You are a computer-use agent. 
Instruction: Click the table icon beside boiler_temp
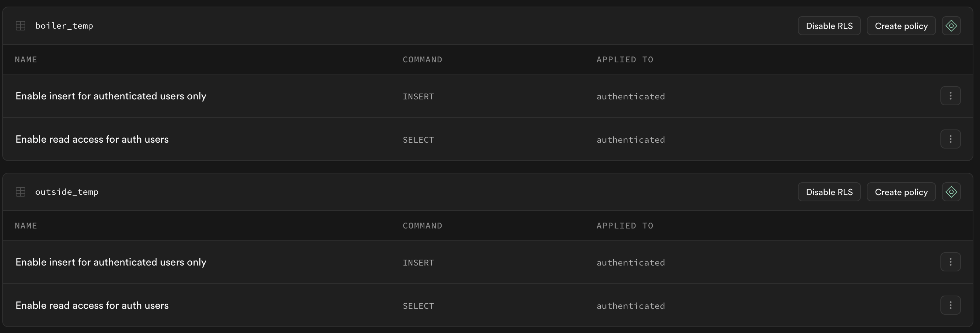21,26
